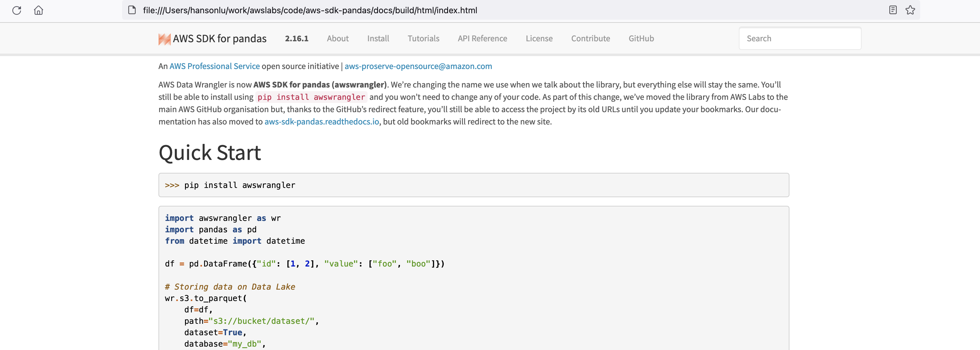Viewport: 980px width, 350px height.
Task: Follow aws-sdk-pandas.readthedocs.io link
Action: tap(321, 122)
